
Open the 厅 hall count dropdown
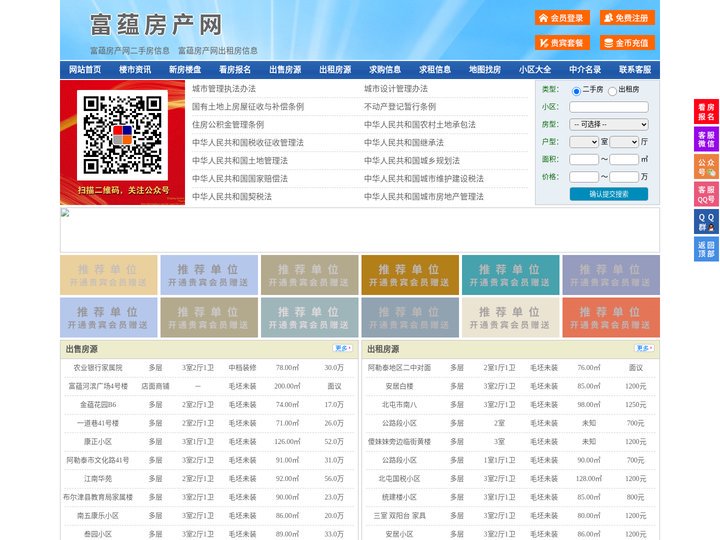624,142
